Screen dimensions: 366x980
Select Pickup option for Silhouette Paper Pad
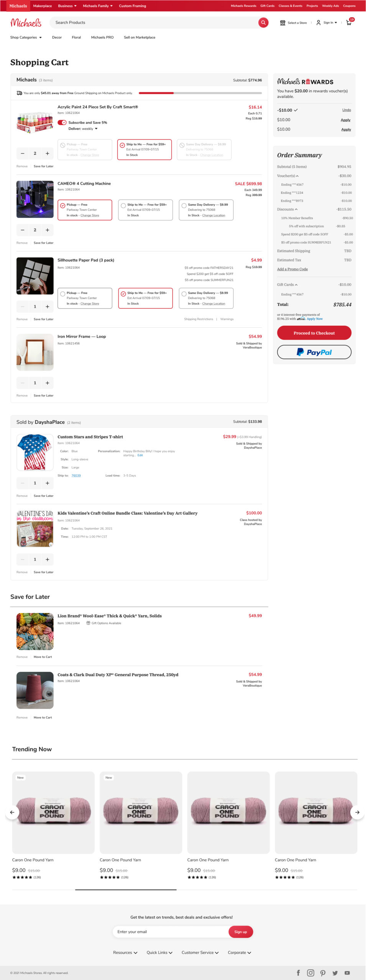click(x=63, y=294)
